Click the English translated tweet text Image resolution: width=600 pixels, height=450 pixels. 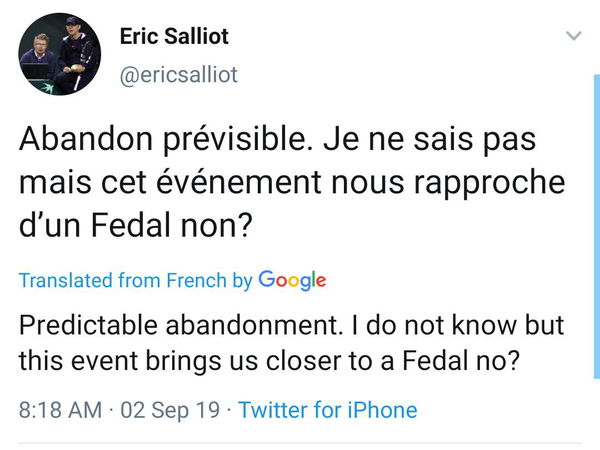pyautogui.click(x=290, y=343)
